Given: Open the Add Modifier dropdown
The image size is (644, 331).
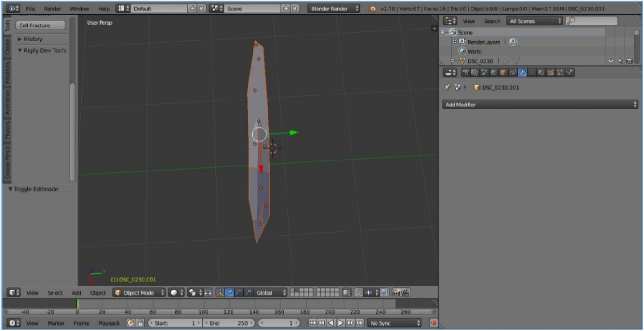Looking at the screenshot, I should pyautogui.click(x=540, y=105).
